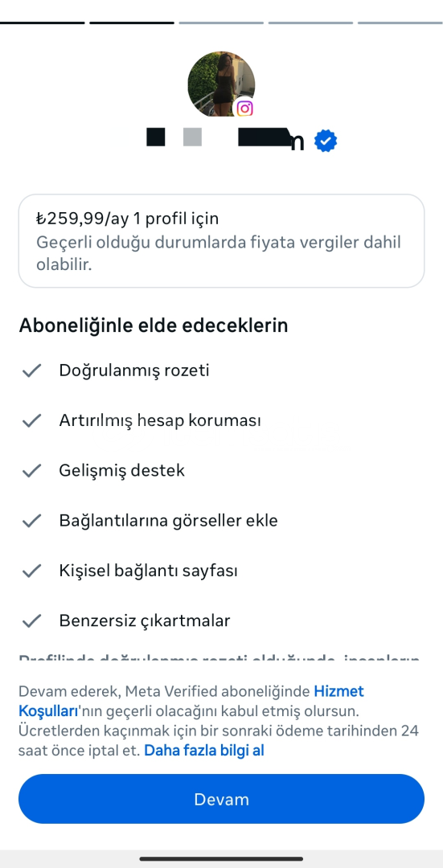Screen dimensions: 443x868
Task: Tap the circular profile photo
Action: [222, 84]
